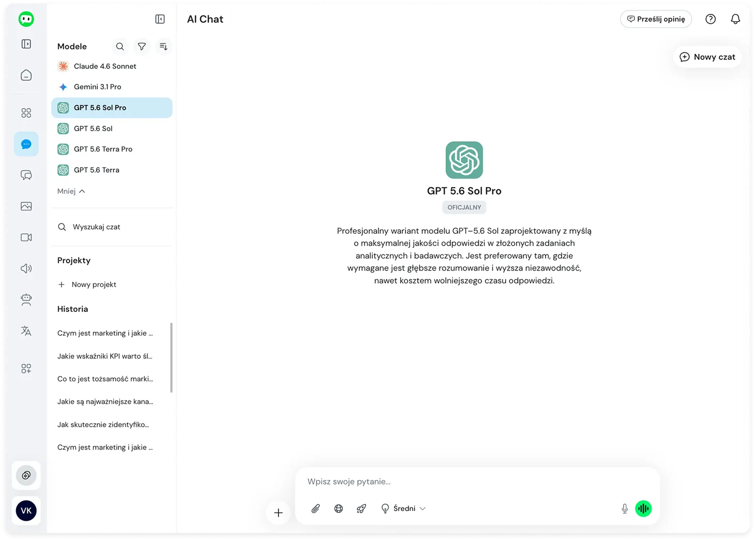Click the green robot logo icon
The width and height of the screenshot is (756, 541).
26,19
